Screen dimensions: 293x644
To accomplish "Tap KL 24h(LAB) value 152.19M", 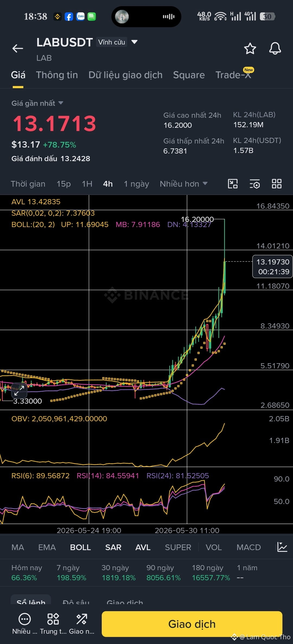I will coord(248,125).
